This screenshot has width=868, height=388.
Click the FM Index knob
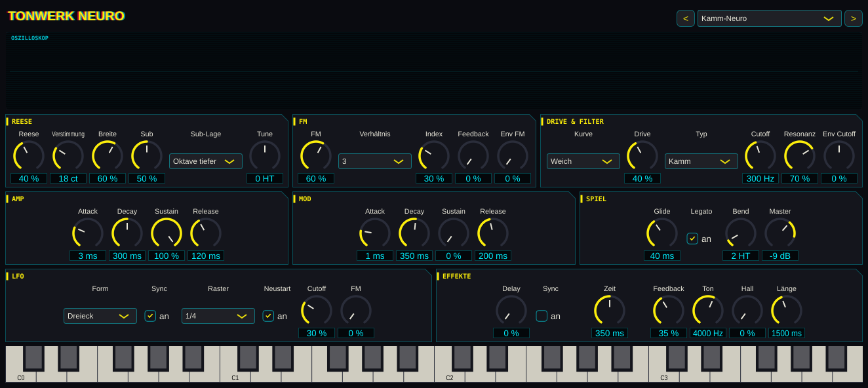(x=434, y=156)
